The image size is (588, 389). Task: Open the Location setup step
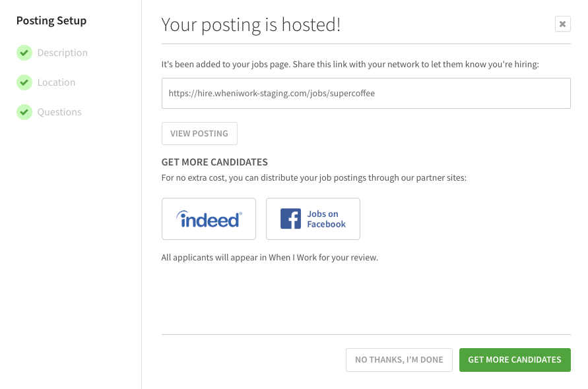click(56, 82)
